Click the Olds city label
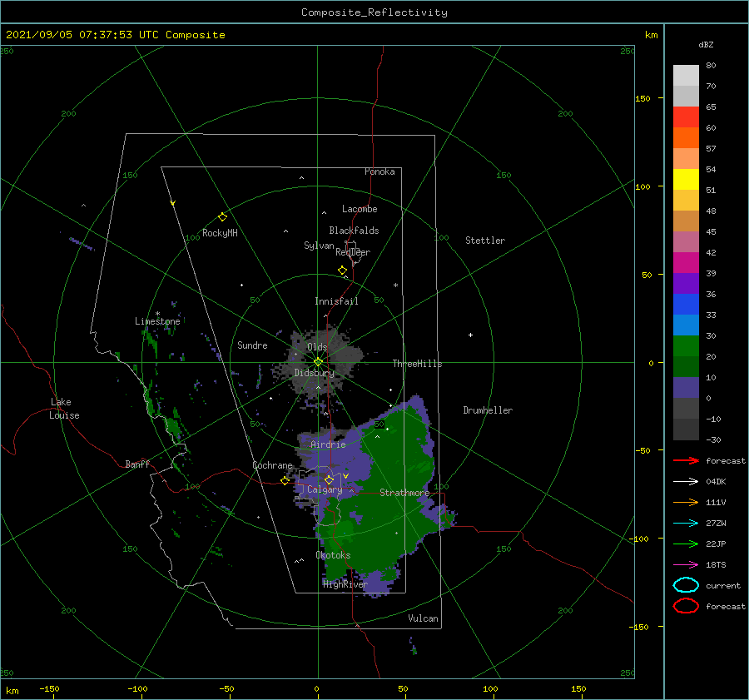749x700 pixels. (317, 347)
